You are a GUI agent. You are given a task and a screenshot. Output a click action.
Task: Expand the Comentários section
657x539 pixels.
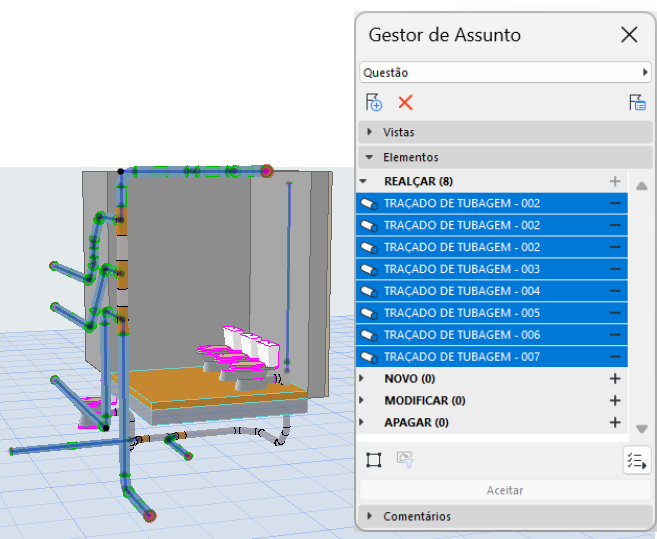click(x=505, y=516)
